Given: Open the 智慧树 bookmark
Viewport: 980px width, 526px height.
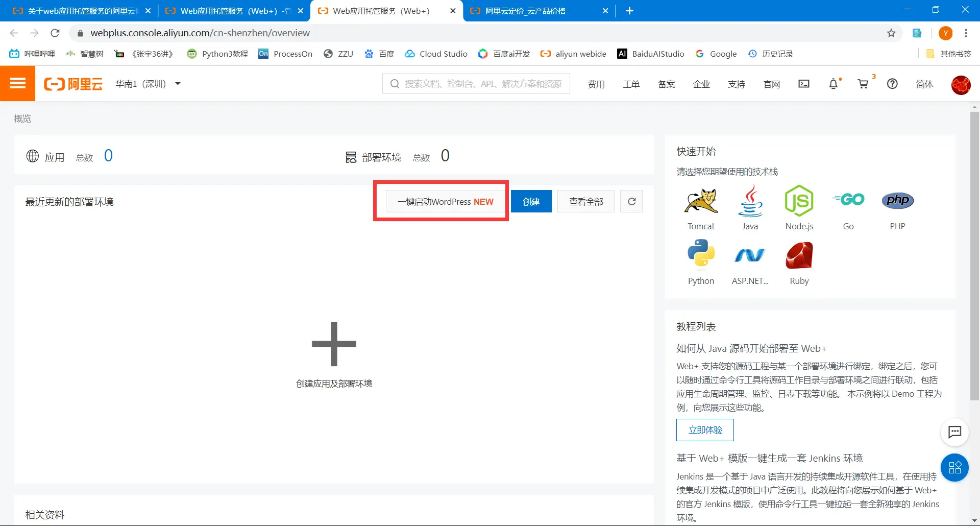Looking at the screenshot, I should click(85, 54).
